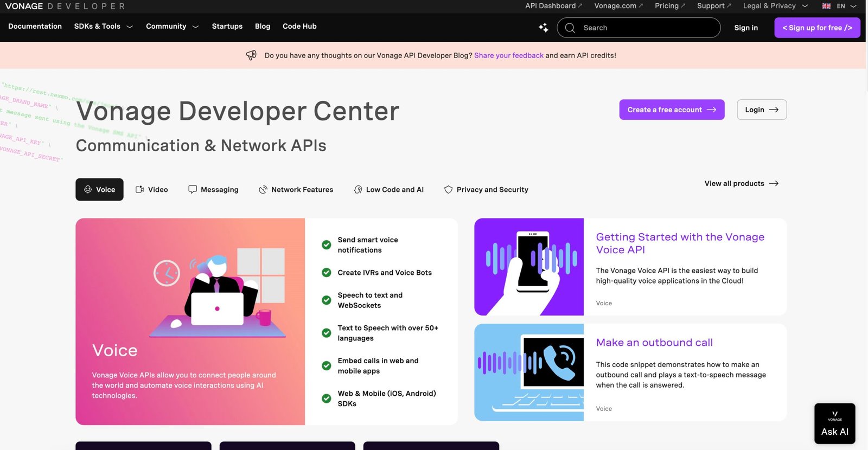This screenshot has height=450, width=868.
Task: Switch to the Video tab
Action: pyautogui.click(x=151, y=190)
